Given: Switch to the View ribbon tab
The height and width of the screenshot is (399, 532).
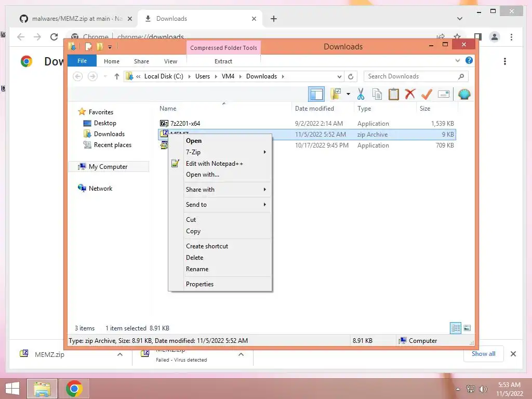Looking at the screenshot, I should tap(170, 61).
